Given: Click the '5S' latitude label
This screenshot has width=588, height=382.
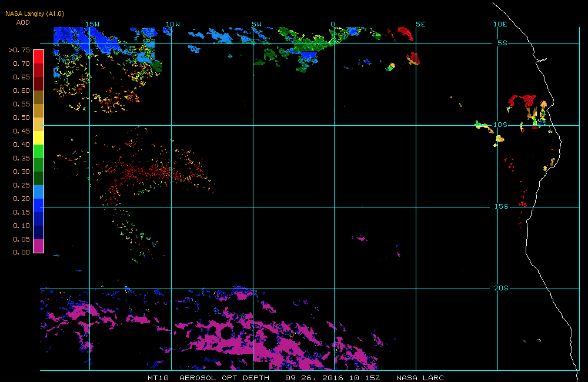Looking at the screenshot, I should coord(503,43).
